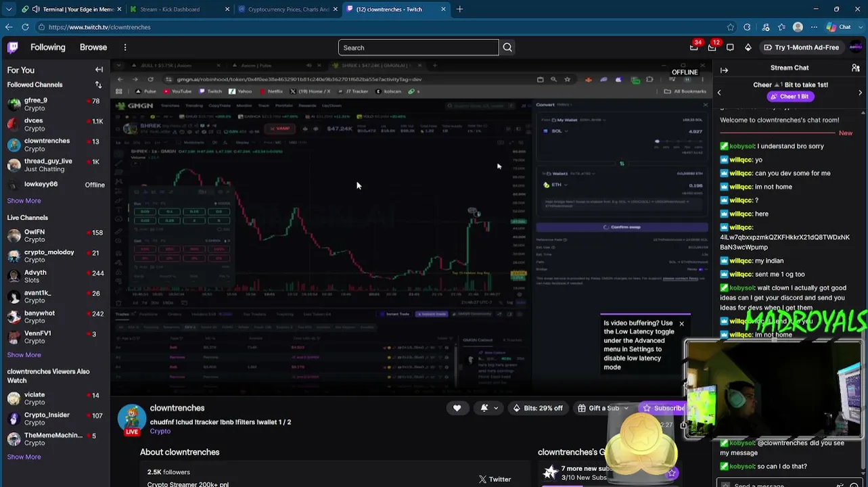Click the browser address bar URL

click(99, 27)
